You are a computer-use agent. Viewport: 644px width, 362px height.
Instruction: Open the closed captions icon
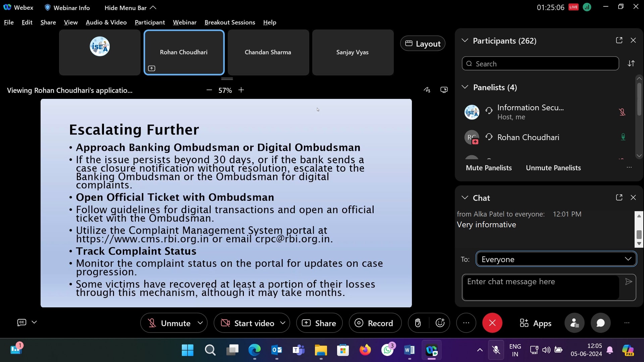coord(22,322)
